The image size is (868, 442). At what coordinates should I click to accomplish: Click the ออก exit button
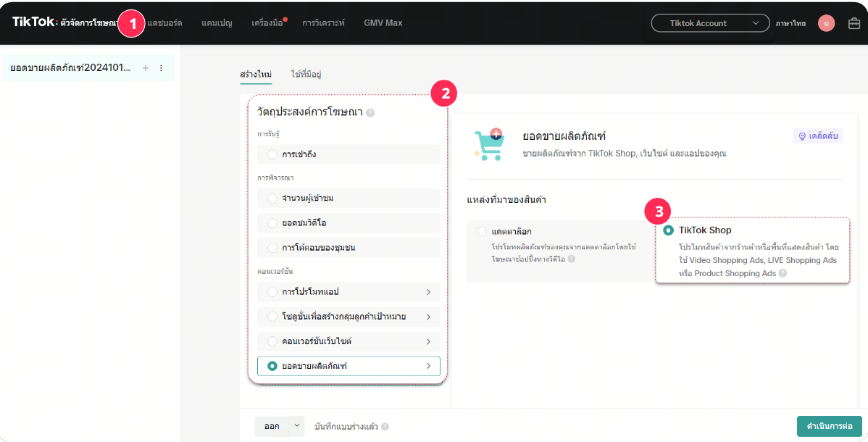point(272,426)
